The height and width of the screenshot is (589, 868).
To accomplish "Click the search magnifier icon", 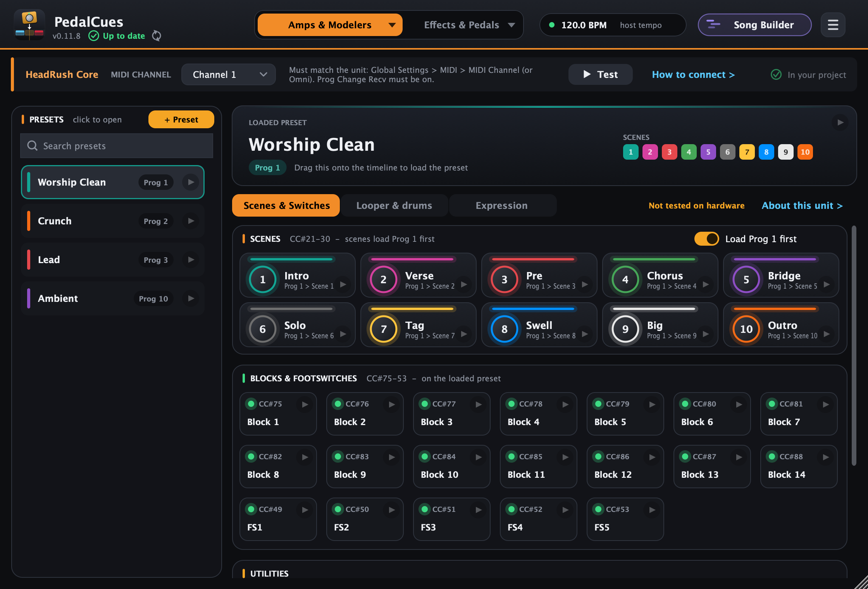I will pos(32,146).
